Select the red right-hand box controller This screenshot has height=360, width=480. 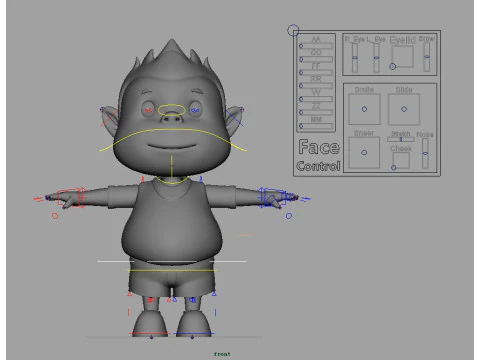click(70, 198)
